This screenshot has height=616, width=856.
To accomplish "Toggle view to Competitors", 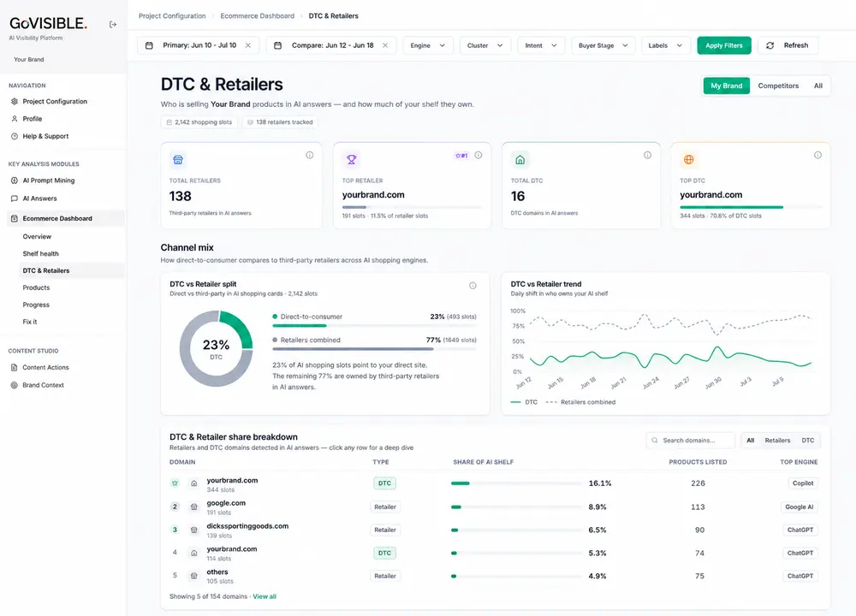I will point(778,86).
